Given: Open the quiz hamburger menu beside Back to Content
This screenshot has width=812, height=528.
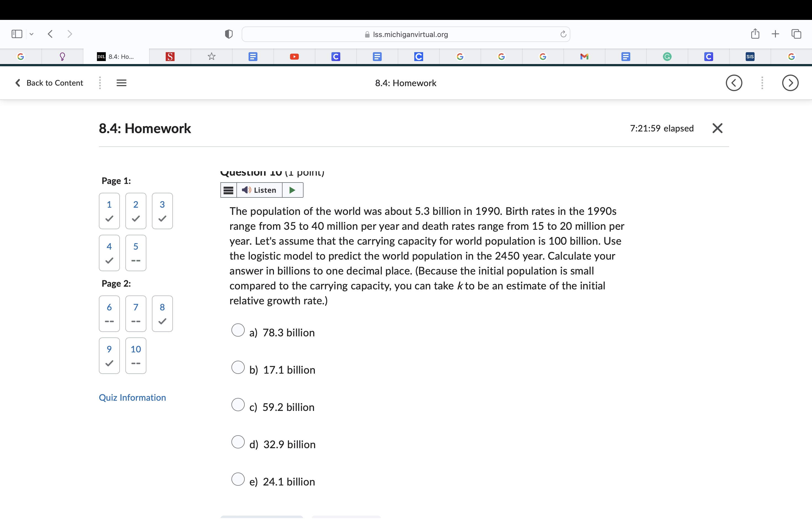Looking at the screenshot, I should click(122, 83).
